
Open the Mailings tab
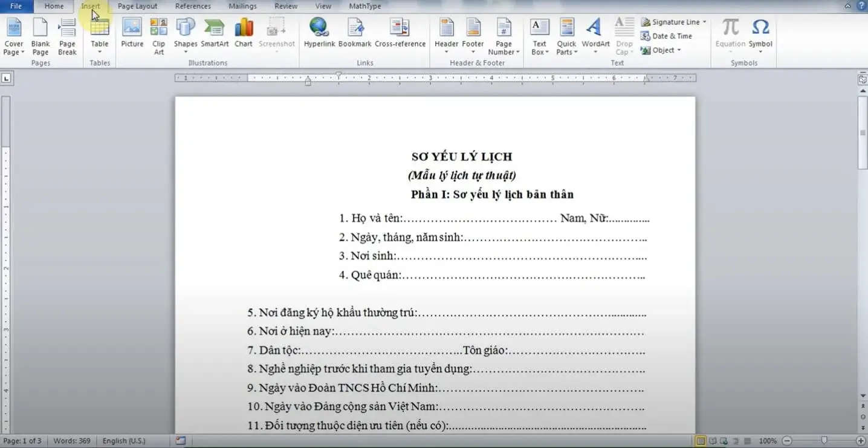coord(242,6)
